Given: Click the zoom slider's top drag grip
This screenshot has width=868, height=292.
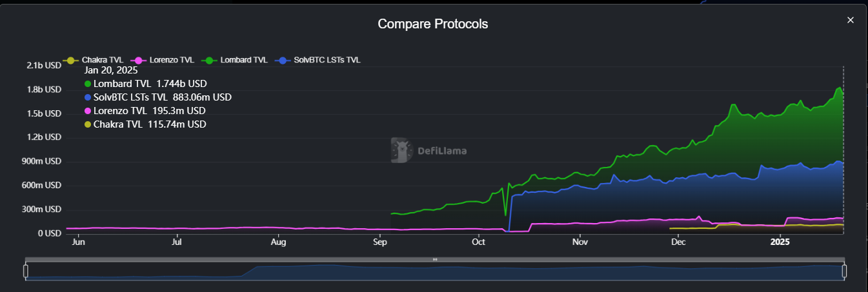Looking at the screenshot, I should coord(435,260).
